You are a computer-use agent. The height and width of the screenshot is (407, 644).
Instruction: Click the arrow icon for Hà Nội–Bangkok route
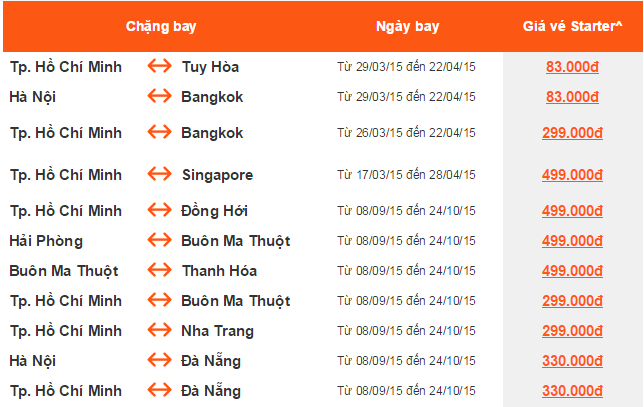click(160, 97)
